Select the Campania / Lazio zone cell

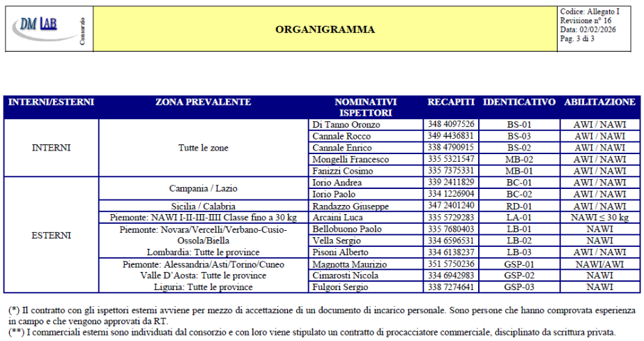tap(203, 188)
